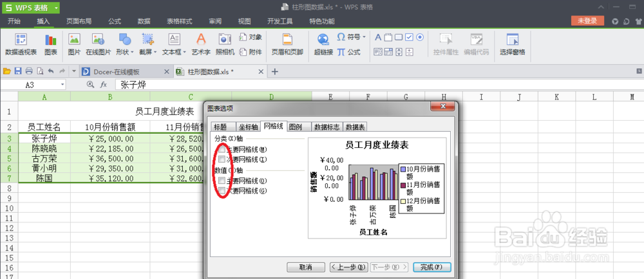
Task: Click the 未登录 login button
Action: click(x=587, y=21)
